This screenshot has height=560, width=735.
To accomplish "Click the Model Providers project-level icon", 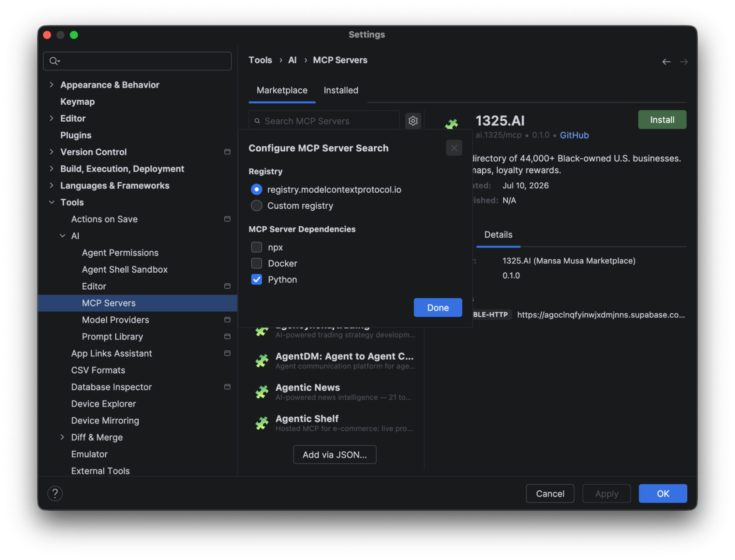I will pyautogui.click(x=227, y=320).
